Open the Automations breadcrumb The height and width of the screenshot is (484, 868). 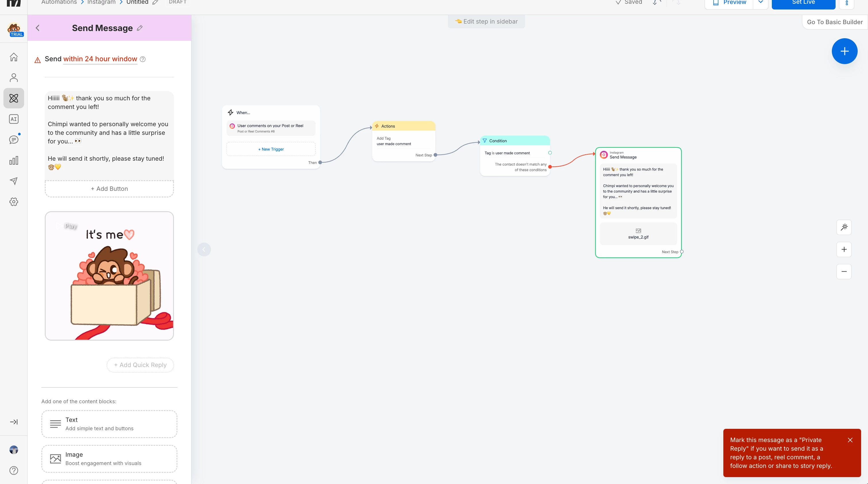click(59, 2)
